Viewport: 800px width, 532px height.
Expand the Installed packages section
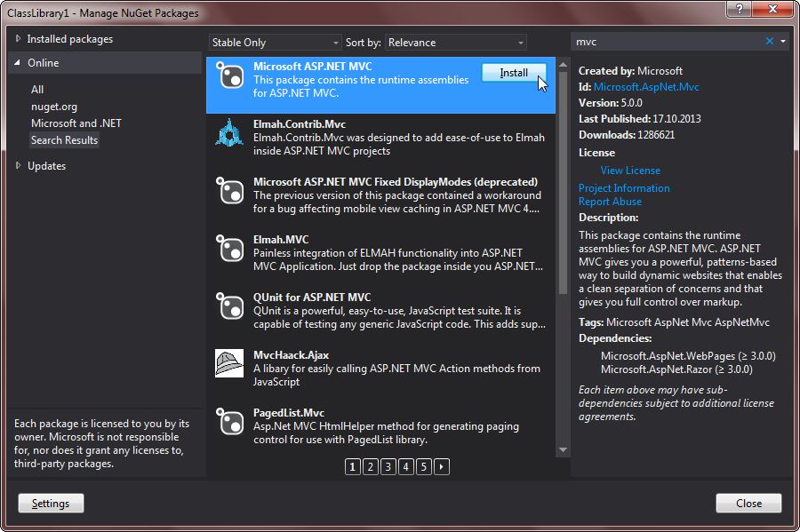coord(18,39)
